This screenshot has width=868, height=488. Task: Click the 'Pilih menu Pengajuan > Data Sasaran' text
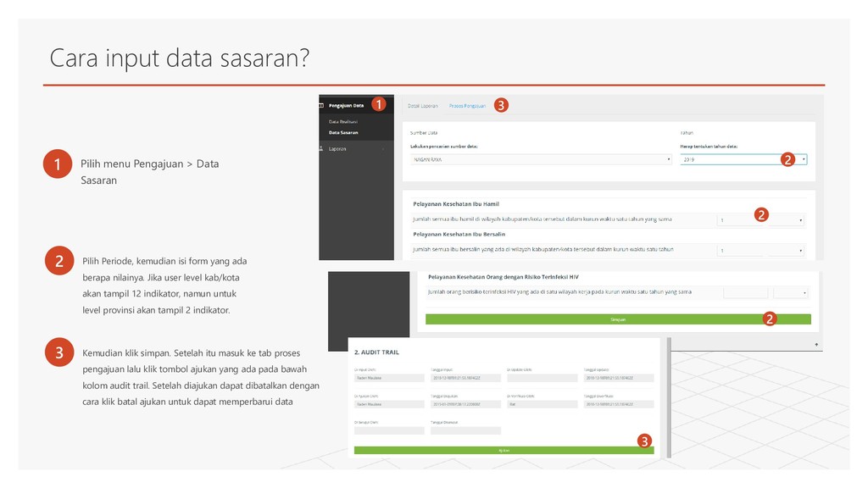tap(149, 172)
